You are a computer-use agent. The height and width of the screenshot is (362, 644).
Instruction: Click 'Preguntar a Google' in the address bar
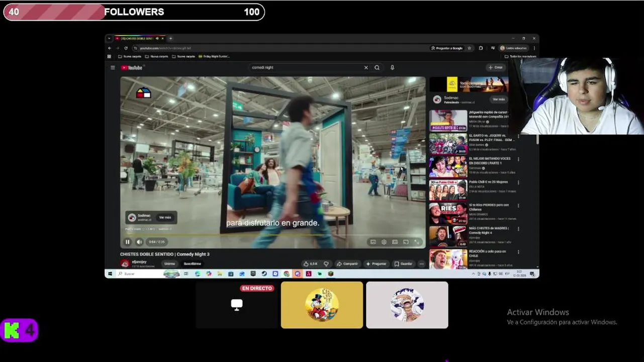[447, 48]
